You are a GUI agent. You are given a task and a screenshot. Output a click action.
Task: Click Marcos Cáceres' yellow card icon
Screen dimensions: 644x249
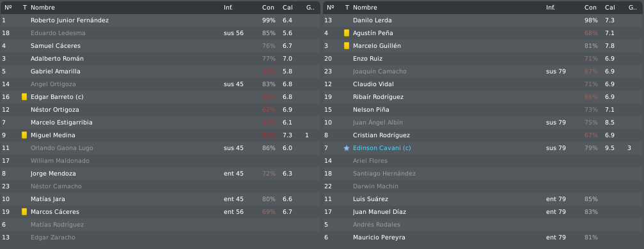click(24, 212)
